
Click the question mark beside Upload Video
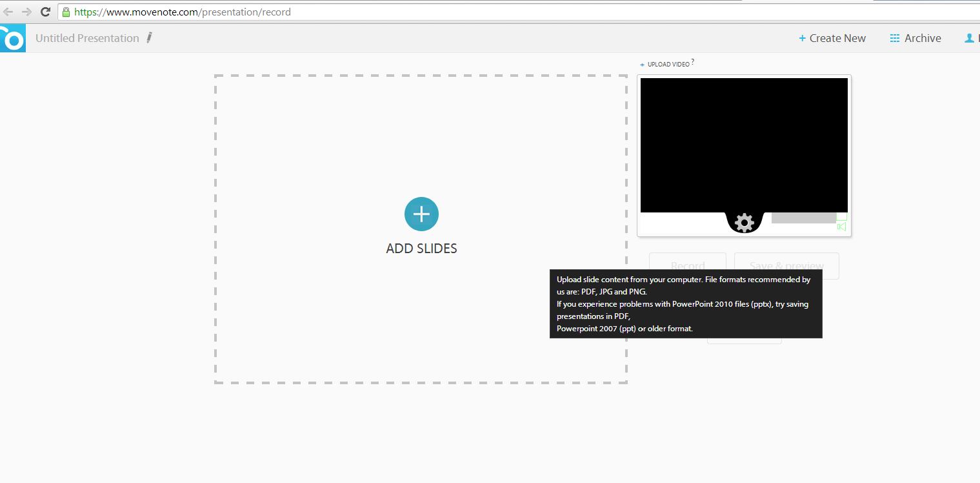pyautogui.click(x=693, y=62)
